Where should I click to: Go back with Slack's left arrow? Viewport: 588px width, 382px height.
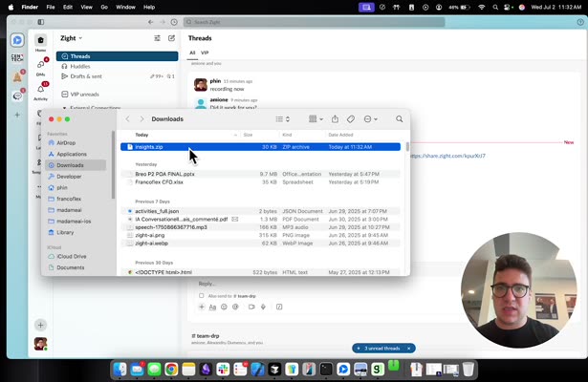[x=151, y=22]
